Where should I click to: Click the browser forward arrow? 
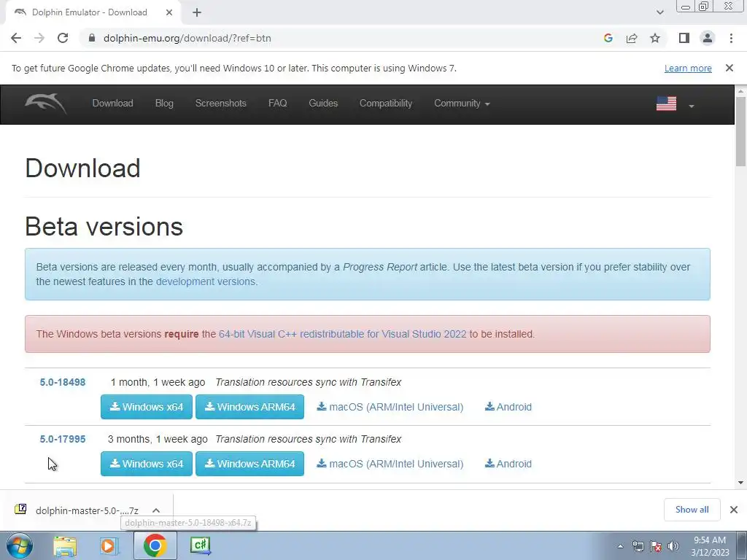pos(39,38)
